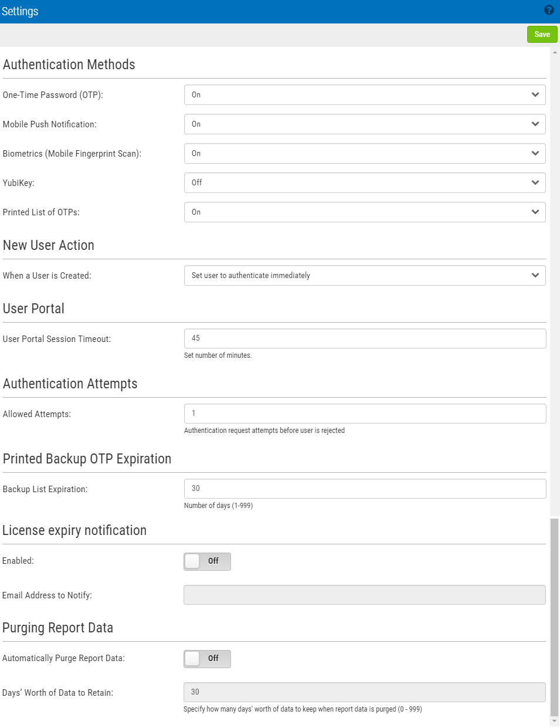Open the help question mark icon
This screenshot has height=728, width=560.
(x=549, y=10)
